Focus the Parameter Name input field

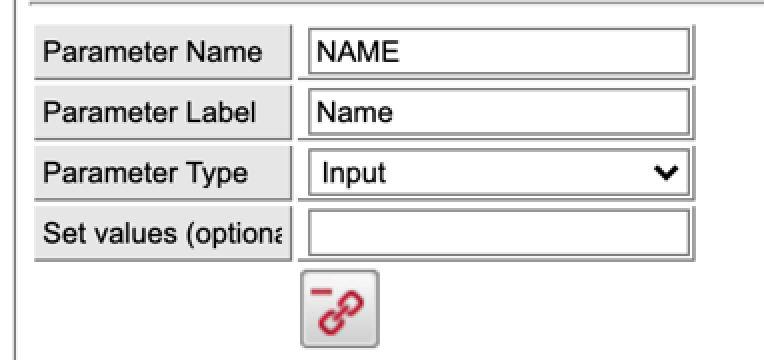tap(499, 52)
